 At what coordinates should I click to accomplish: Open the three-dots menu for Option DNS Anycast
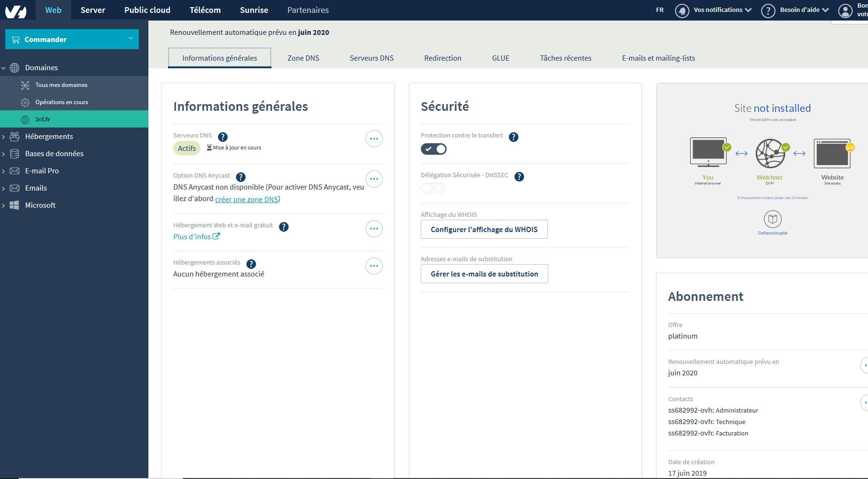(374, 179)
